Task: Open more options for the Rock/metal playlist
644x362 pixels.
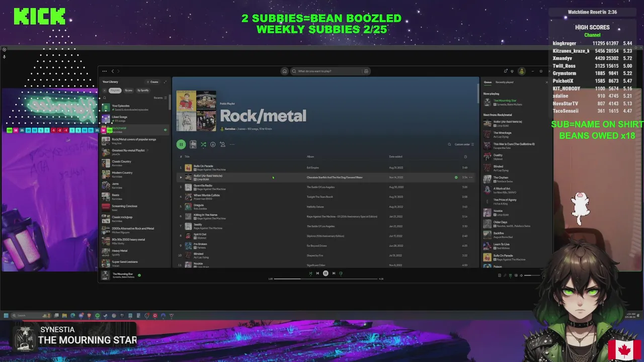Action: (x=232, y=144)
